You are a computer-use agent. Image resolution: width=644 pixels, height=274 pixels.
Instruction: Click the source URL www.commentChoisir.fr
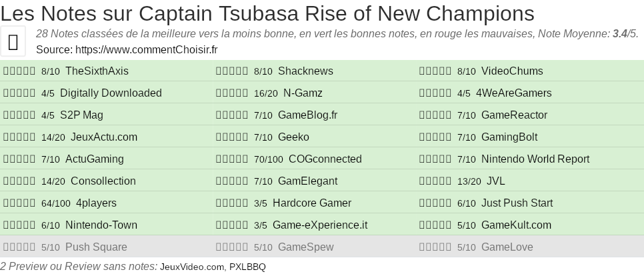click(147, 49)
